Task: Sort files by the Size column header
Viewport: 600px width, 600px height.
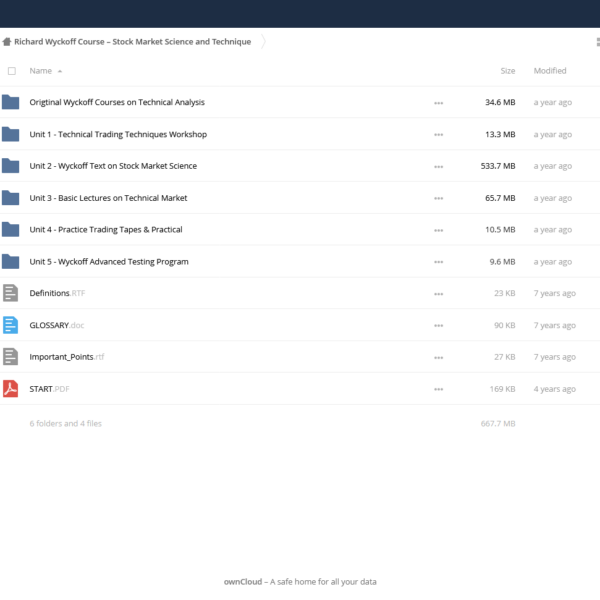Action: [x=507, y=71]
